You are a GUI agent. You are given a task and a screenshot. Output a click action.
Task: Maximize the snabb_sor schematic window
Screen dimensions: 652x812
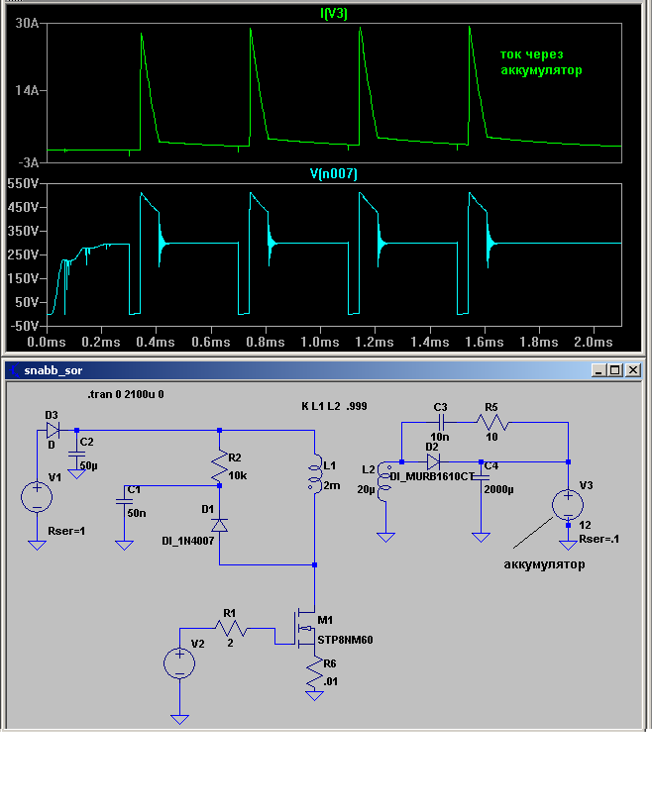click(x=615, y=370)
